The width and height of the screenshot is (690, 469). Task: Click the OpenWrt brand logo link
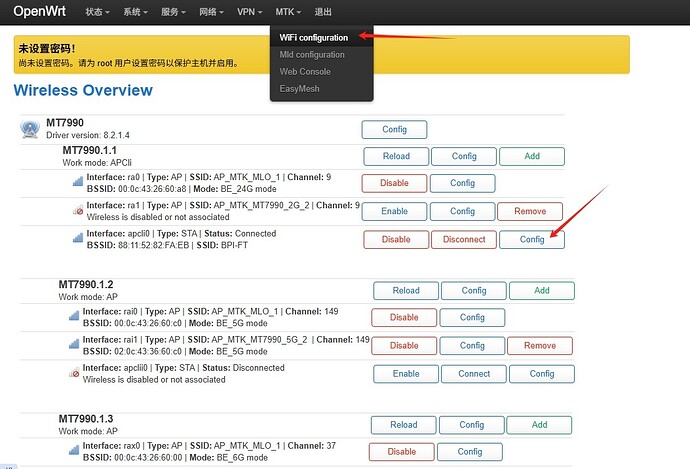click(x=40, y=11)
